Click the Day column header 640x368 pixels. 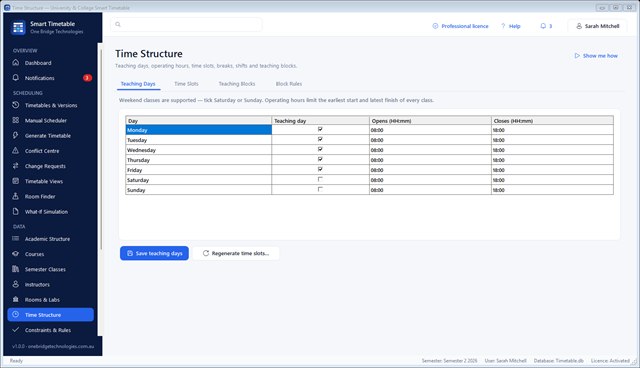coord(198,120)
